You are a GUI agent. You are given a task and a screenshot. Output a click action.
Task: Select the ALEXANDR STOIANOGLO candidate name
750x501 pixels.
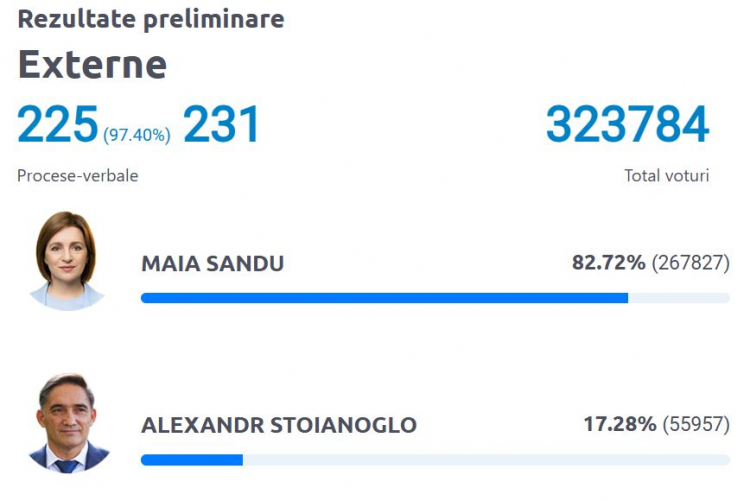click(279, 425)
